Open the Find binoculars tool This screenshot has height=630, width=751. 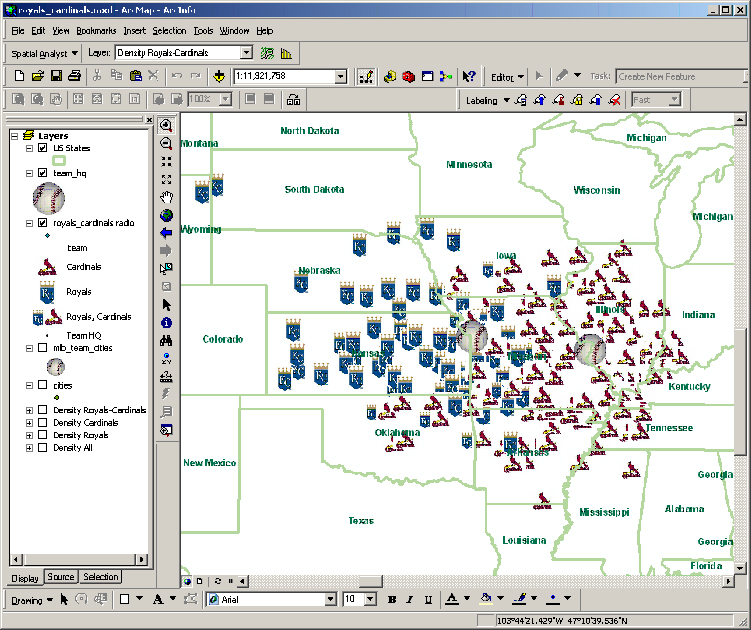(x=166, y=340)
